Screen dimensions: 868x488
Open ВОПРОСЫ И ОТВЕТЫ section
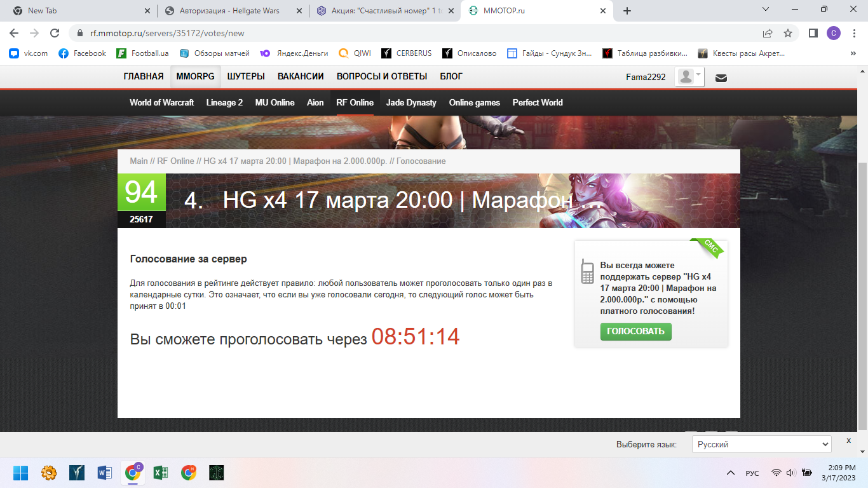coord(382,76)
